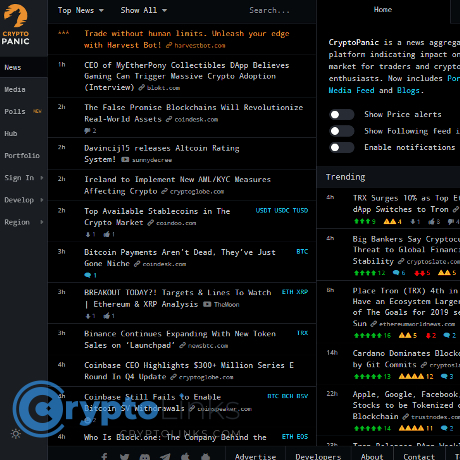Open the Telegram icon in the footer
The height and width of the screenshot is (460, 460).
pyautogui.click(x=165, y=456)
